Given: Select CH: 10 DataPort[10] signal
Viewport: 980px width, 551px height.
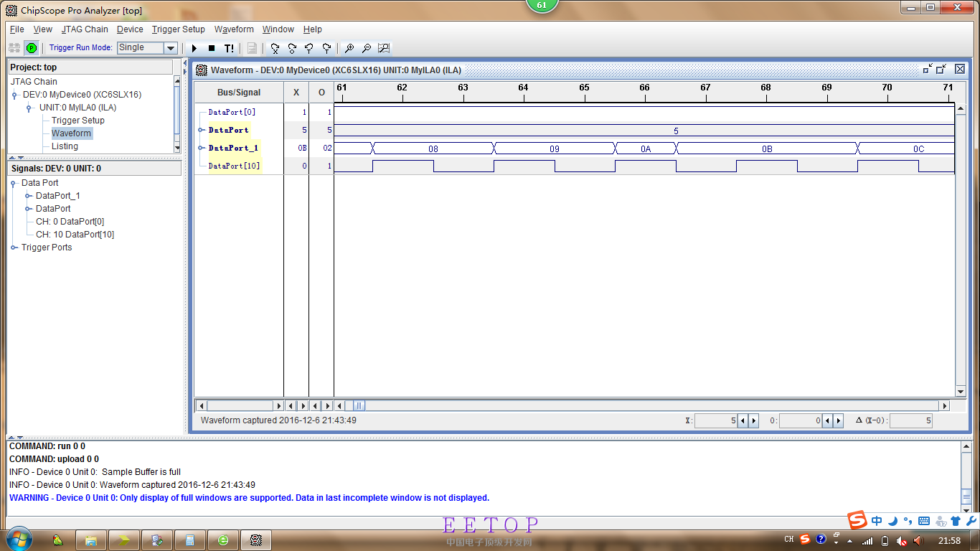Looking at the screenshot, I should click(75, 235).
